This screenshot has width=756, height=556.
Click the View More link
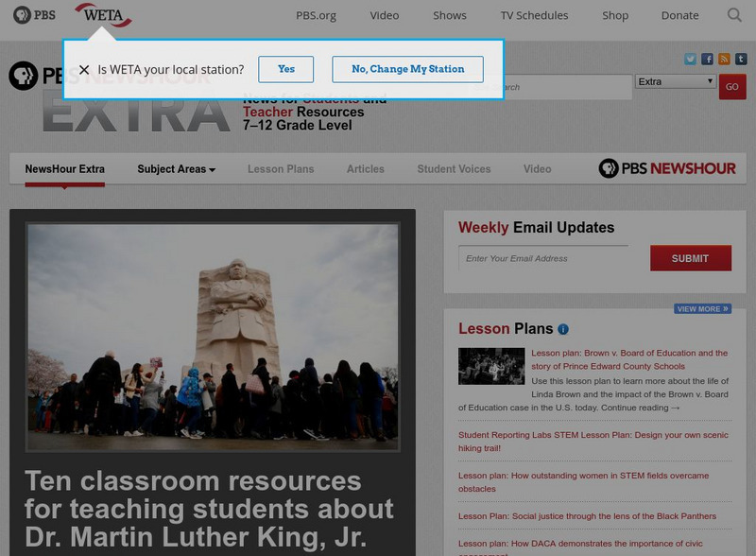coord(702,309)
